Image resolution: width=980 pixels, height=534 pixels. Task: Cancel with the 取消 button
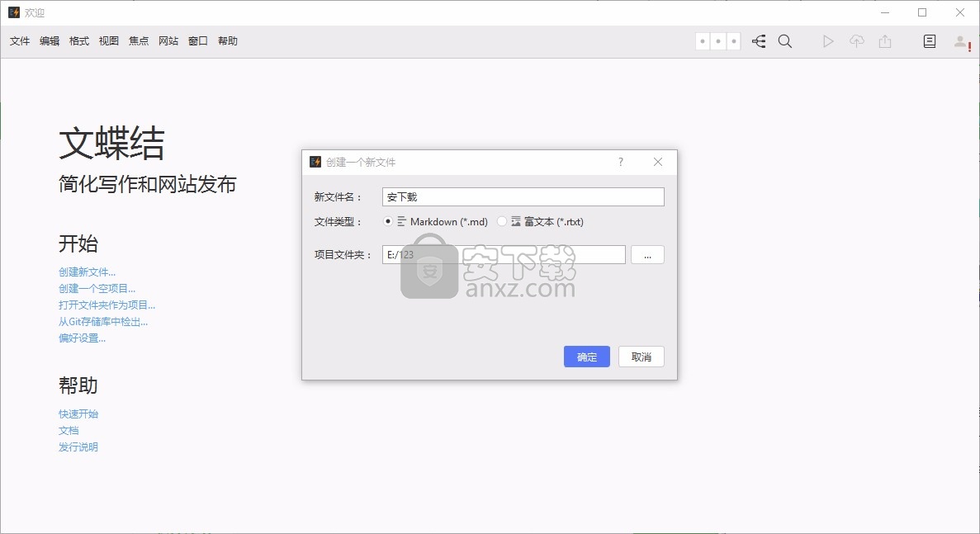click(x=641, y=357)
